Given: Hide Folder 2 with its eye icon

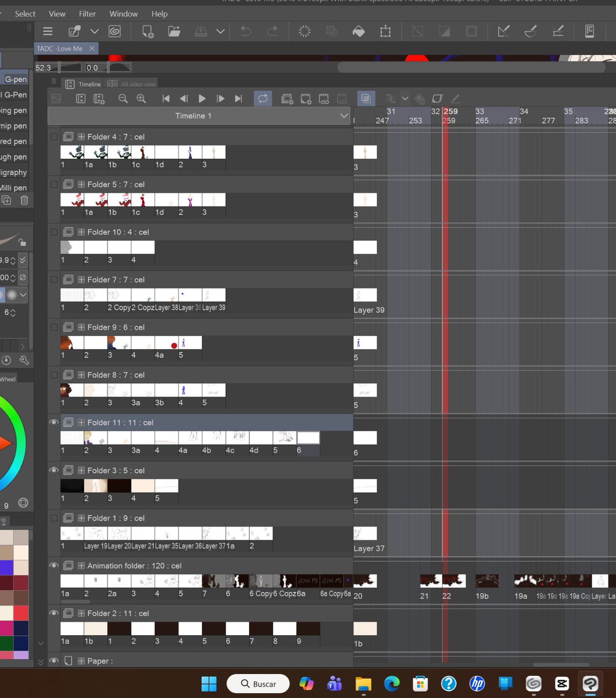Looking at the screenshot, I should point(54,613).
